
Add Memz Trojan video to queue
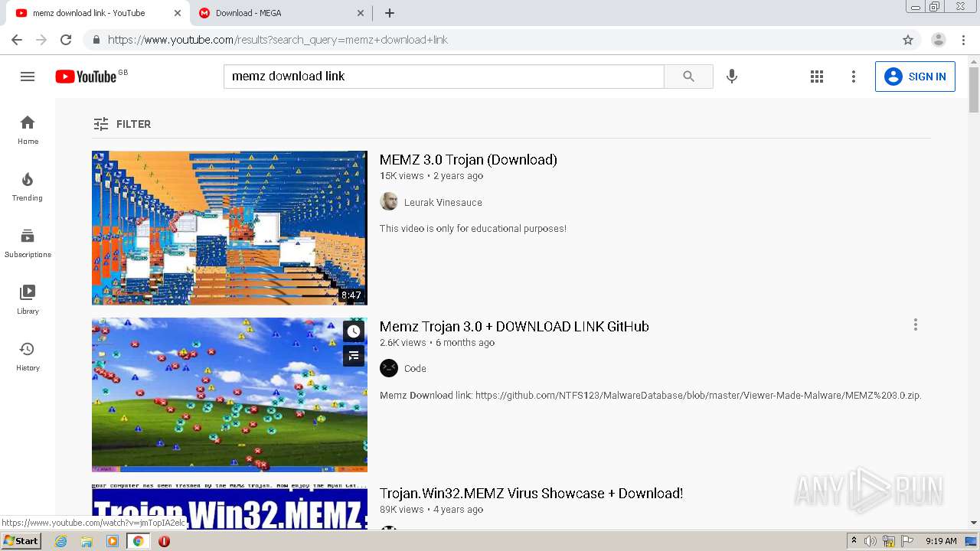tap(354, 356)
